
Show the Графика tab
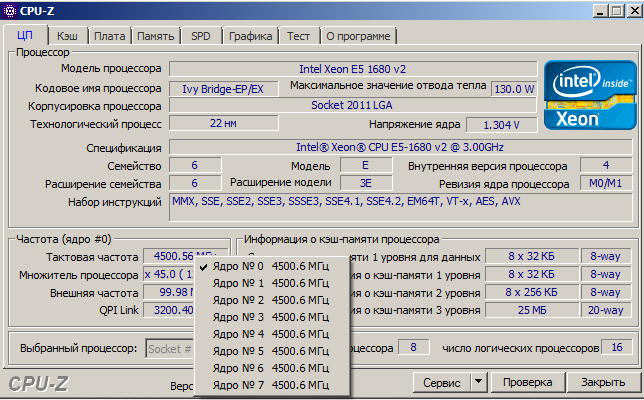[x=250, y=35]
